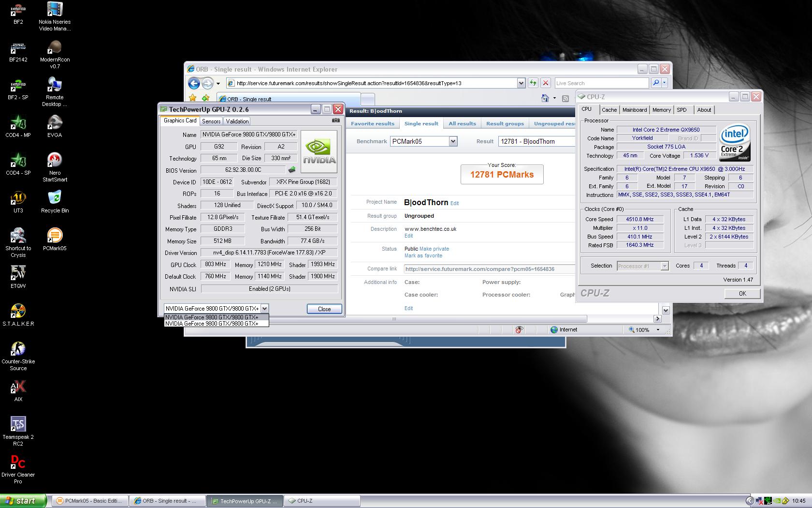Image resolution: width=812 pixels, height=508 pixels.
Task: Click the Live Search input field
Action: [x=602, y=83]
